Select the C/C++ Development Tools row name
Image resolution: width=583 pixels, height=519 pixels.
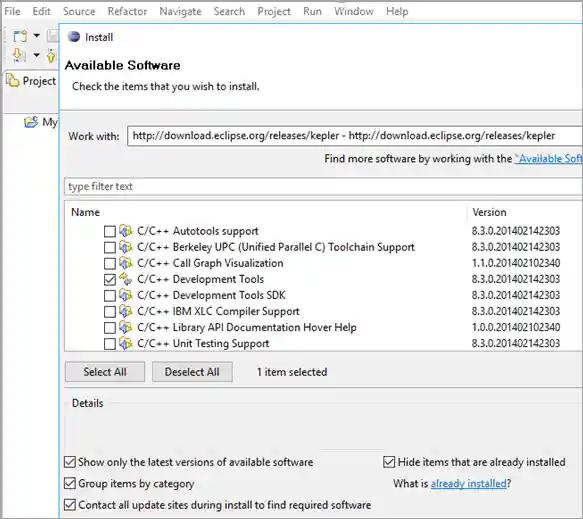200,279
